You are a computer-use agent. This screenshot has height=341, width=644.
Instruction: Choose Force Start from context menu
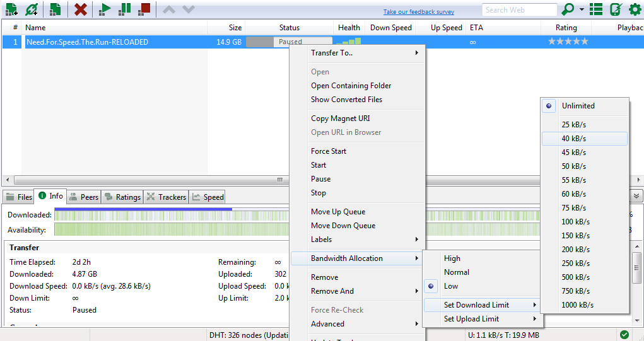(356, 151)
